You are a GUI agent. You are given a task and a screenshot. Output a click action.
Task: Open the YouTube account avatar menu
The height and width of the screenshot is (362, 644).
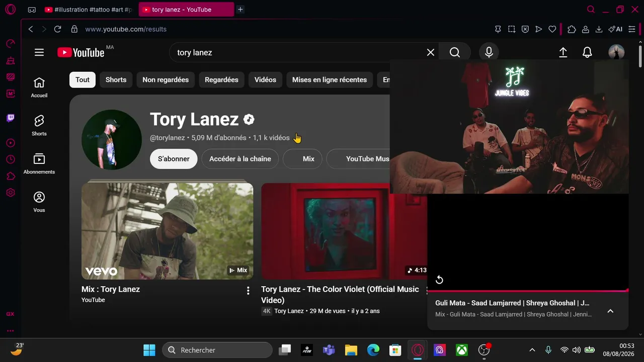(x=616, y=52)
